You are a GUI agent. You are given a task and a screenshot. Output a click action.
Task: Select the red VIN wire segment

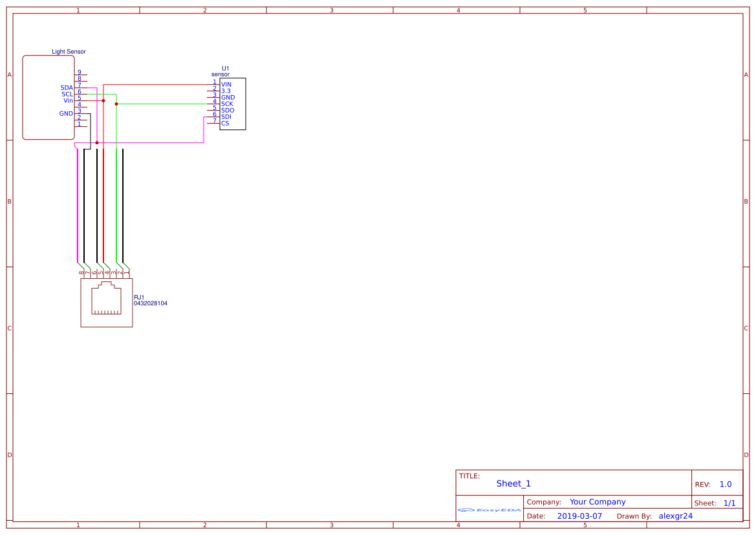pos(162,84)
